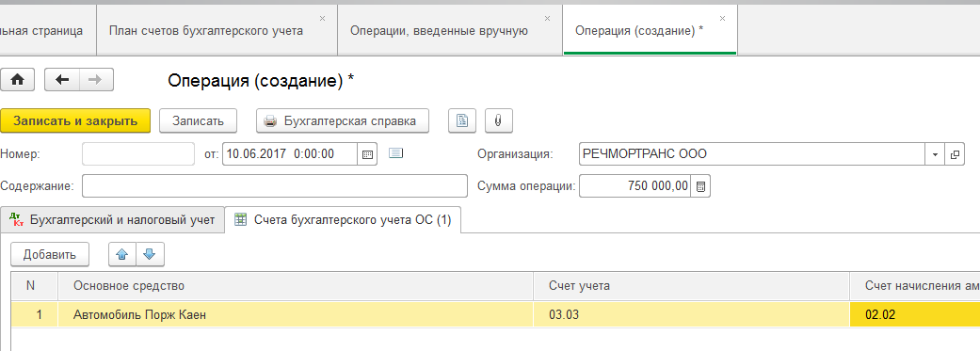The height and width of the screenshot is (351, 980).
Task: Move row down with blue arrow
Action: point(150,255)
